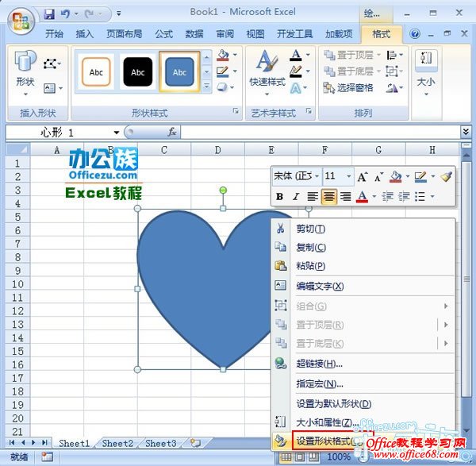Click the Office button
The image size is (476, 466).
pyautogui.click(x=21, y=22)
